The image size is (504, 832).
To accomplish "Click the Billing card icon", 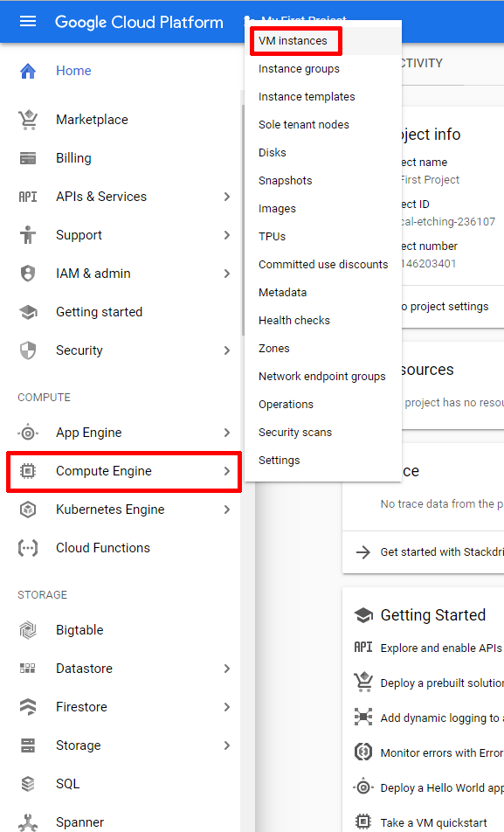I will point(28,158).
